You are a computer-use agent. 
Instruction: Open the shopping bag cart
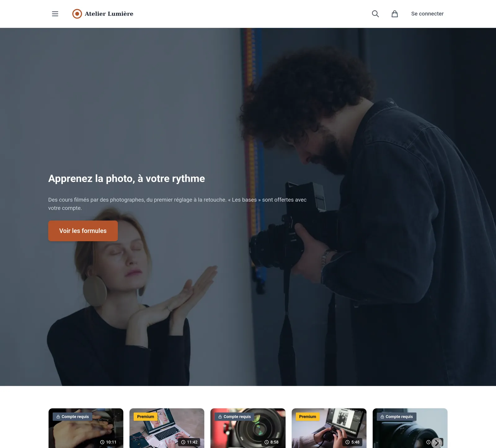(394, 14)
